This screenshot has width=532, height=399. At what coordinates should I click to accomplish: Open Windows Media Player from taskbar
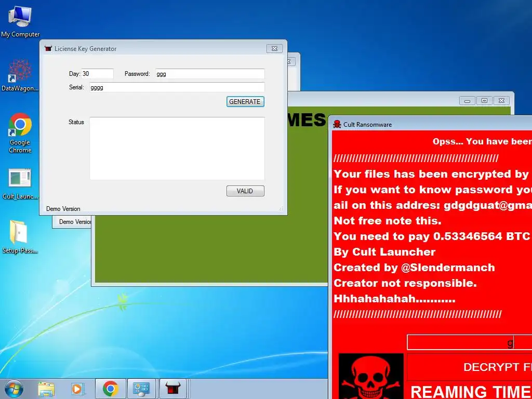coord(78,389)
